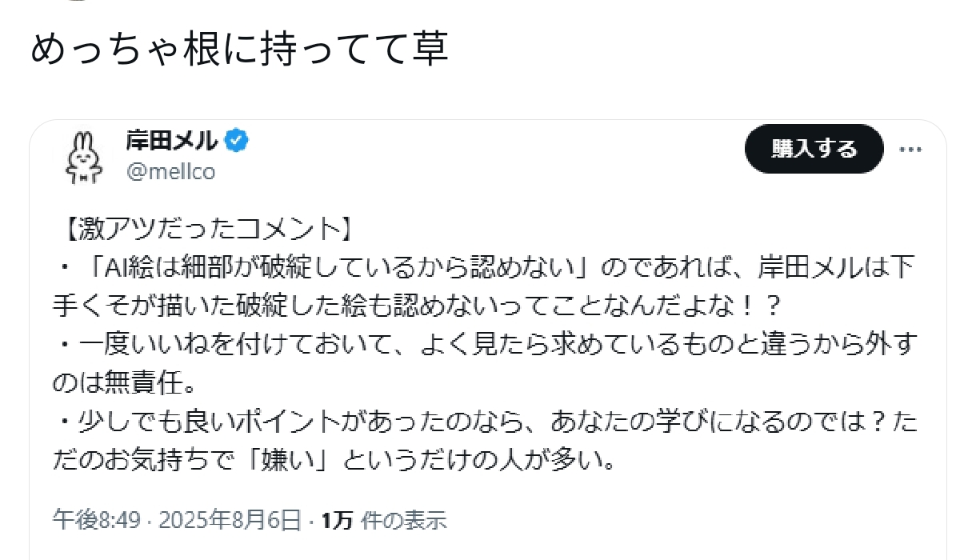Click the 件の表示 label

[x=403, y=521]
